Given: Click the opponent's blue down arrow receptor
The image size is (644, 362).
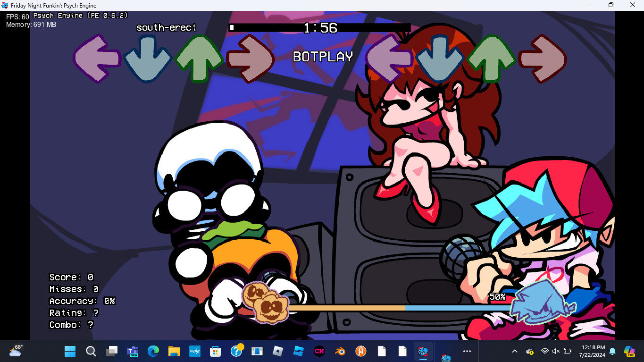Looking at the screenshot, I should (x=148, y=59).
